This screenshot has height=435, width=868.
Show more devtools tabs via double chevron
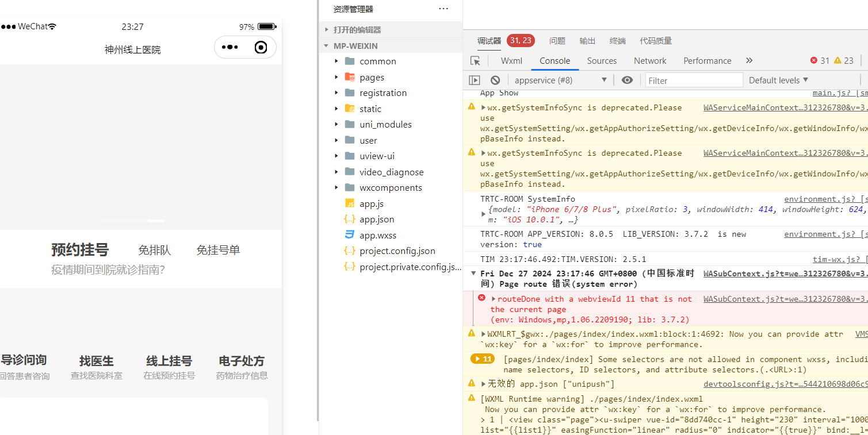pyautogui.click(x=749, y=60)
